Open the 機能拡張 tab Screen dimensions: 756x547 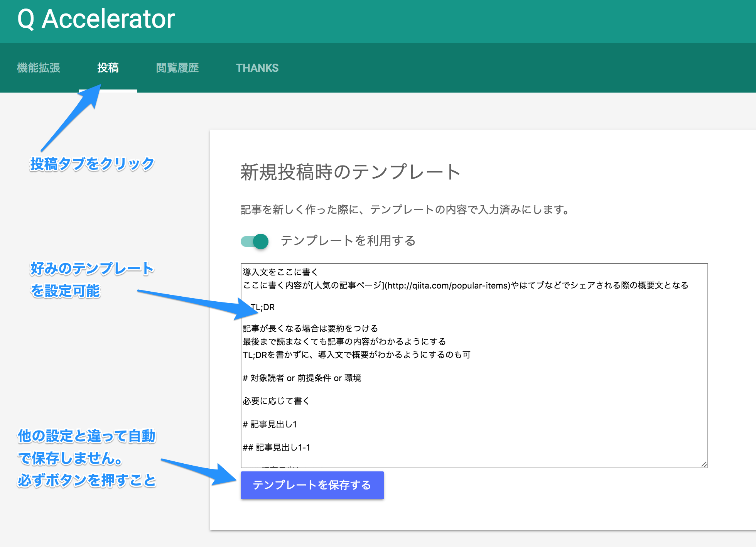[x=39, y=68]
